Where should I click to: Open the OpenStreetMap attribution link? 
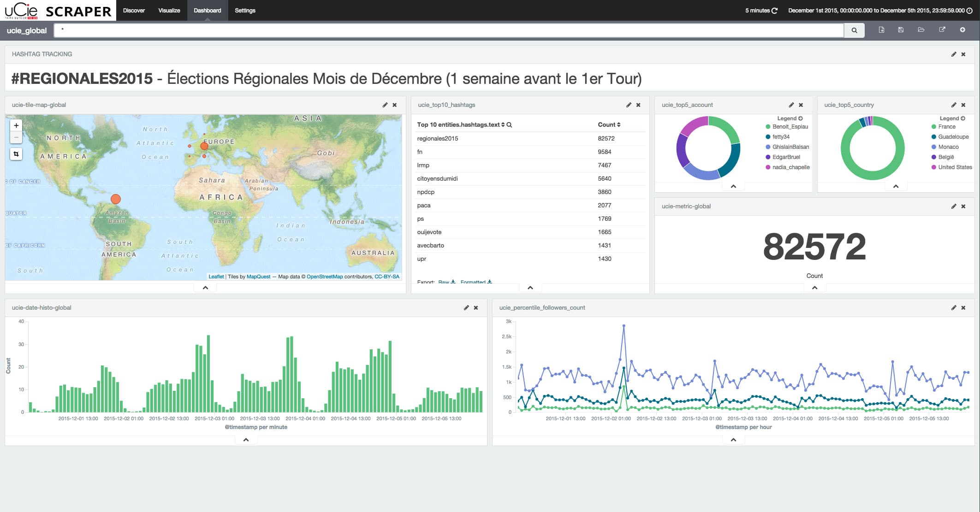[x=325, y=277]
